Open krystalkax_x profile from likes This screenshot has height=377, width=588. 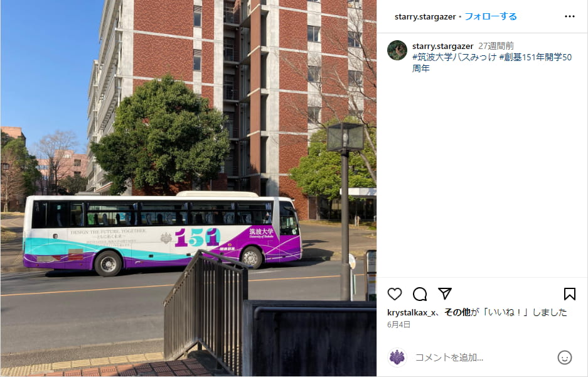pyautogui.click(x=412, y=312)
